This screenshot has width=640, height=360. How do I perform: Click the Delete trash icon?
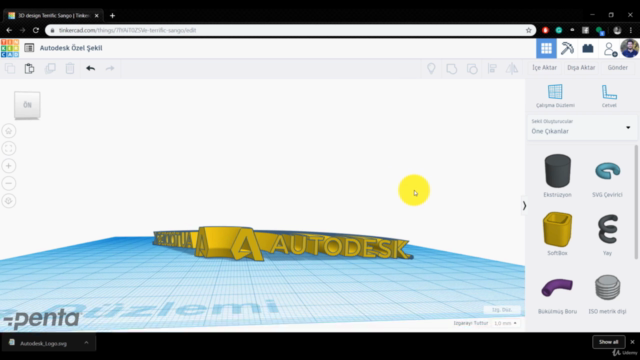click(70, 68)
